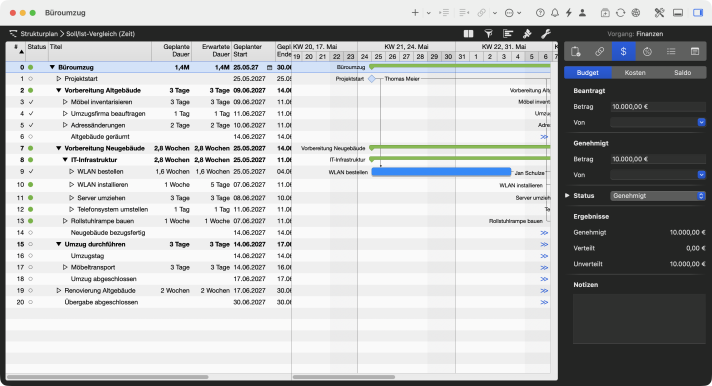Click the outdent list toolbar icon

click(x=464, y=13)
